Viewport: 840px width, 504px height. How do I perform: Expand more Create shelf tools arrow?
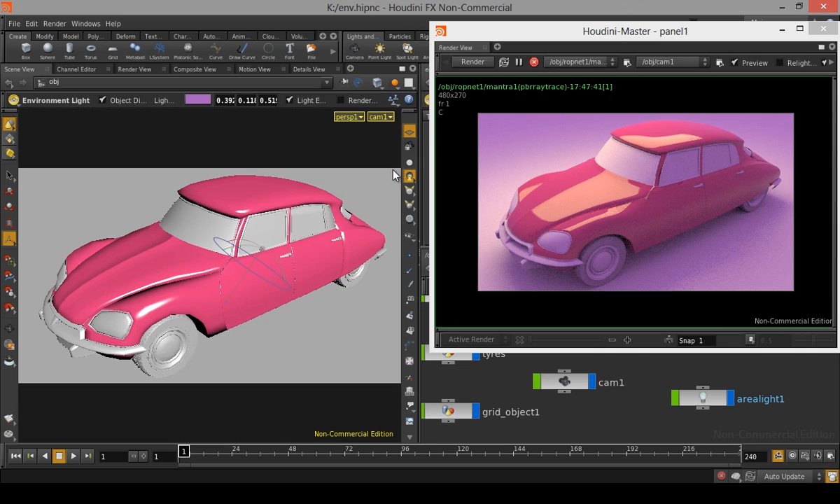click(x=332, y=51)
